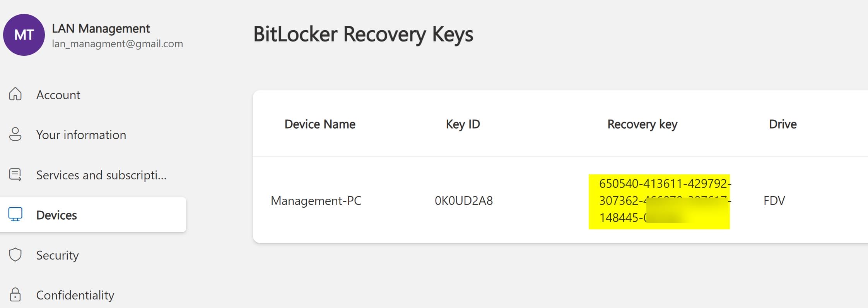868x308 pixels.
Task: Click the Security shield icon
Action: coord(15,255)
